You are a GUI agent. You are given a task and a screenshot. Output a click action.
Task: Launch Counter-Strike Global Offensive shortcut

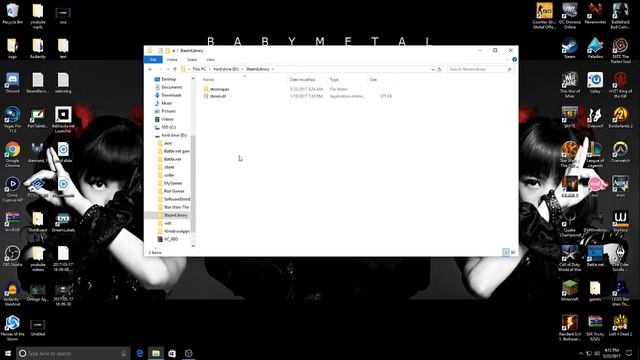click(544, 16)
